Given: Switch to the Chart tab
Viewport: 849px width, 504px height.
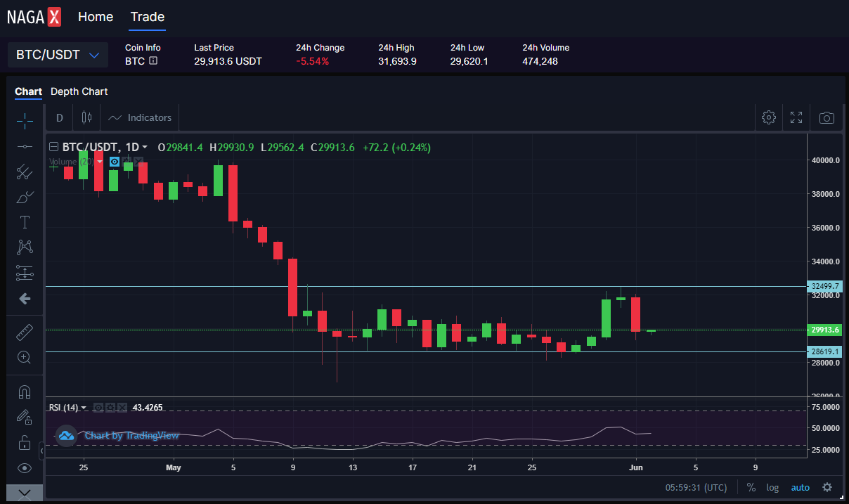Looking at the screenshot, I should (28, 91).
